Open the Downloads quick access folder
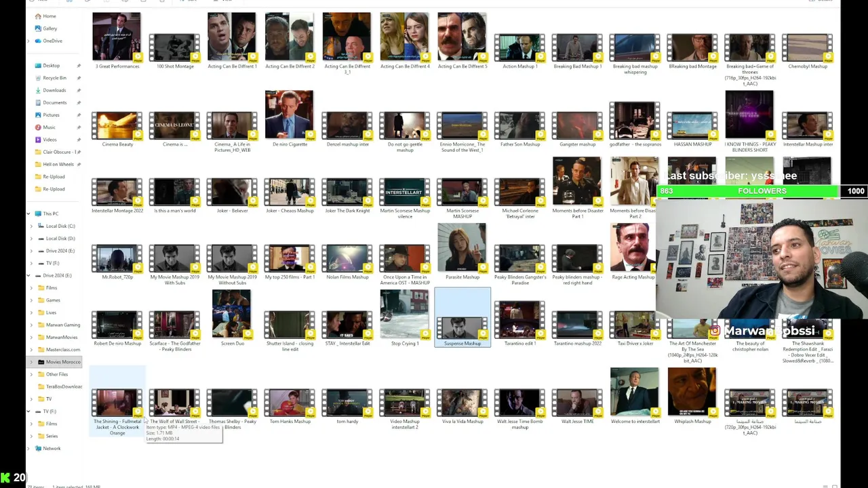 point(54,90)
